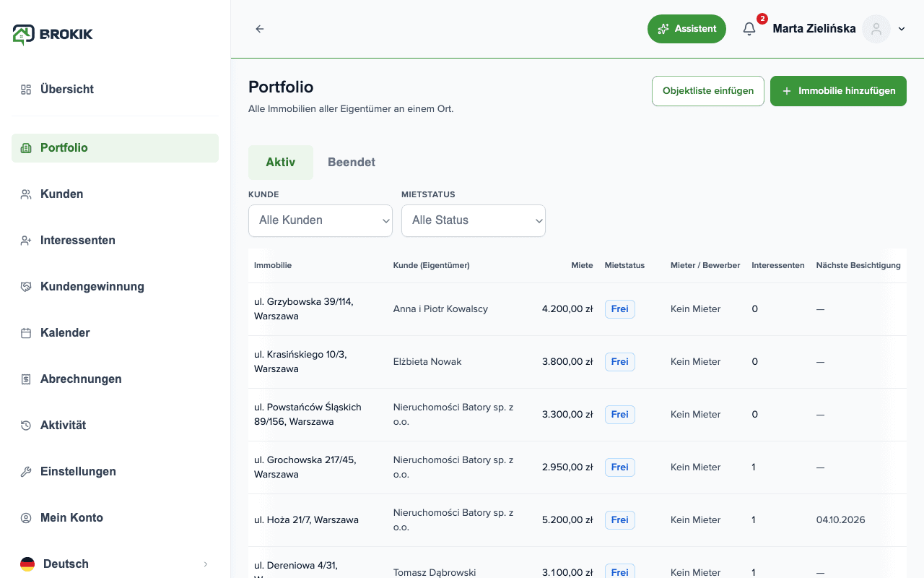Click the Mein Konto user icon
924x578 pixels.
tap(26, 518)
